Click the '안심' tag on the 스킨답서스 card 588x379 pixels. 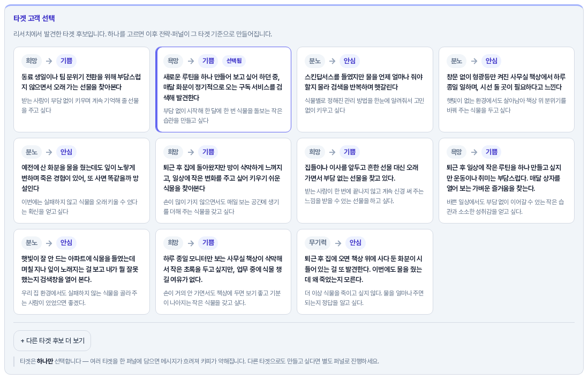pos(350,61)
